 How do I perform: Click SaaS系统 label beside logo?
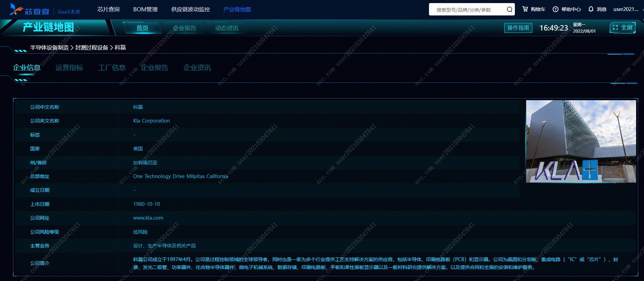pyautogui.click(x=69, y=12)
